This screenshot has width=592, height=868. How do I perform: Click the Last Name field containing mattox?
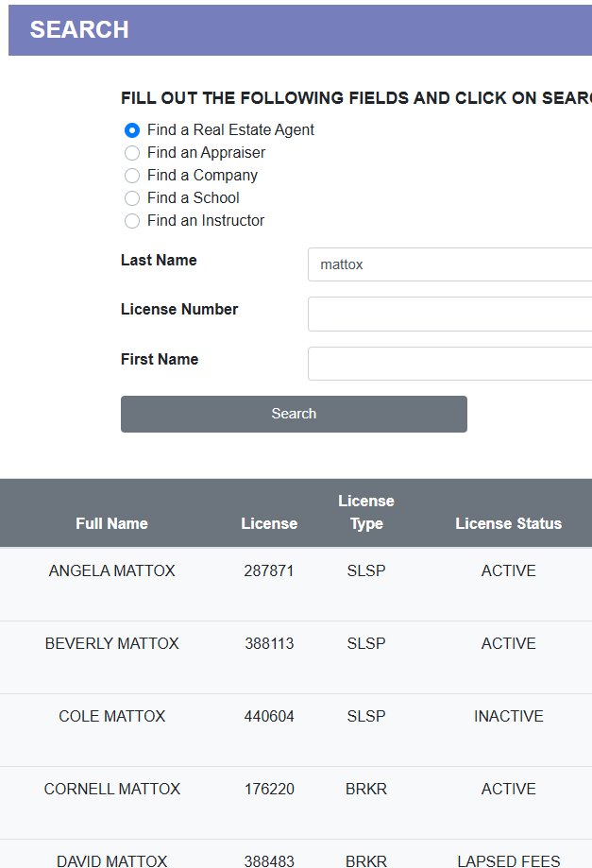click(449, 264)
